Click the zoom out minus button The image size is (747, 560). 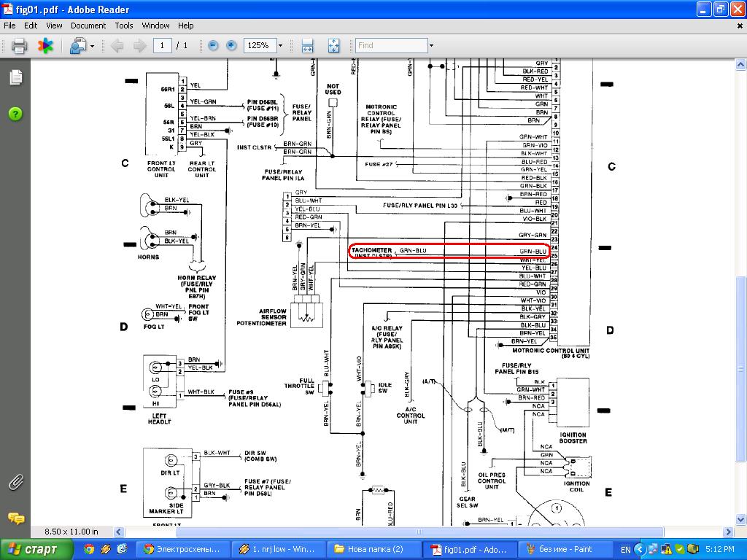click(213, 45)
